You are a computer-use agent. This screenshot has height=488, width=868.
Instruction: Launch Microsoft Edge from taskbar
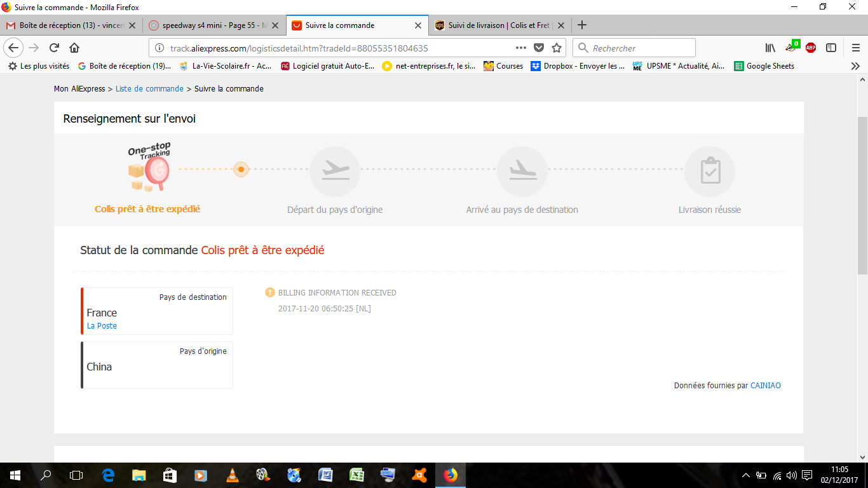[x=108, y=475]
